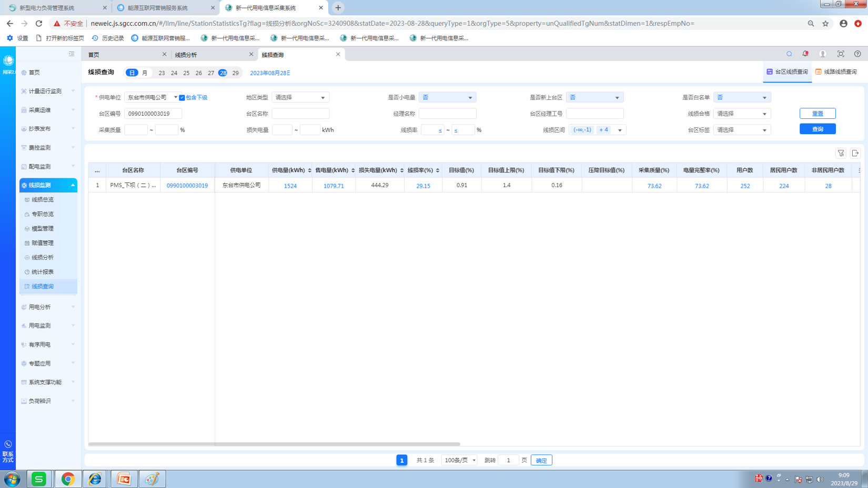Click the search icon in header
Viewport: 868px width, 488px height.
789,54
